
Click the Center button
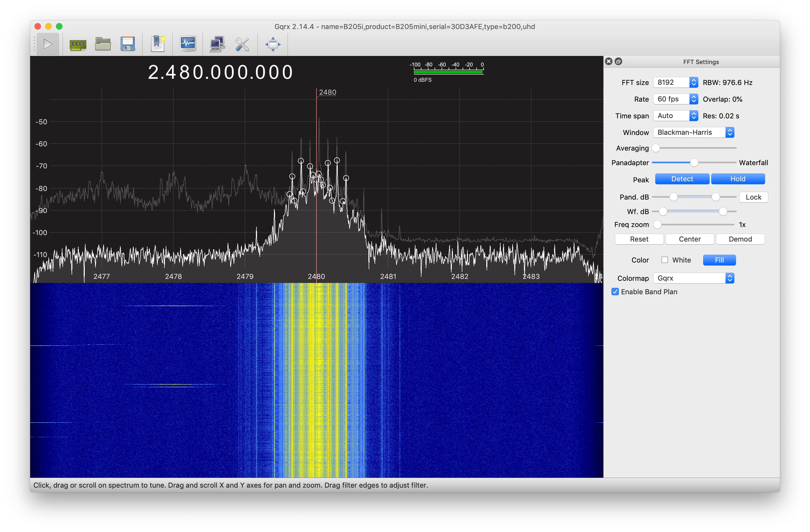pos(689,239)
